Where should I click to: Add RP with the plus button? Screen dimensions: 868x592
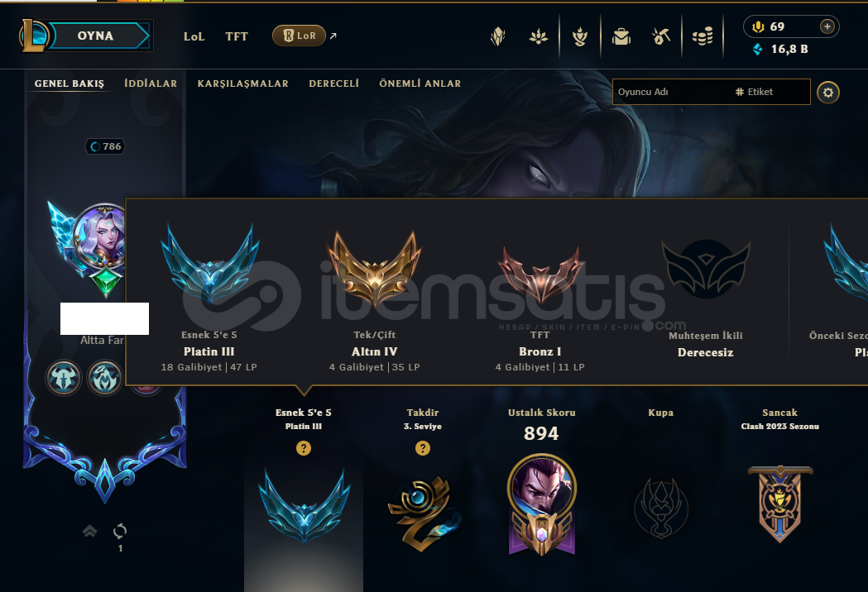click(827, 26)
